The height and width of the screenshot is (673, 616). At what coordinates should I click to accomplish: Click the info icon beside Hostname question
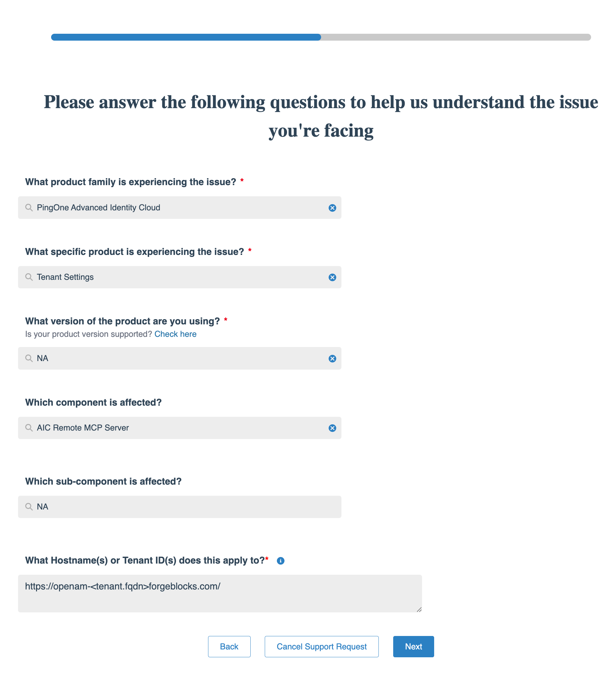coord(280,561)
